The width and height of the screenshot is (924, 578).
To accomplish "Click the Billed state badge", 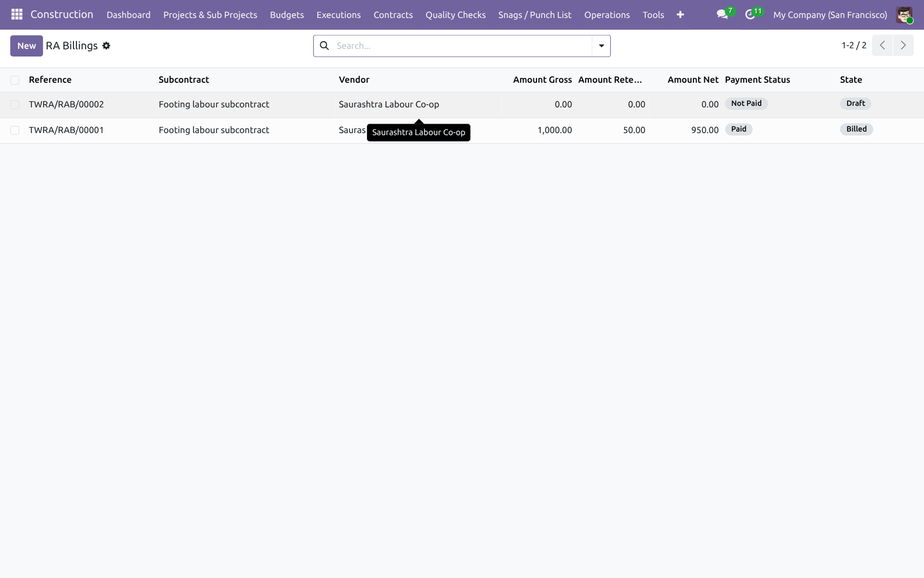I will pos(856,129).
